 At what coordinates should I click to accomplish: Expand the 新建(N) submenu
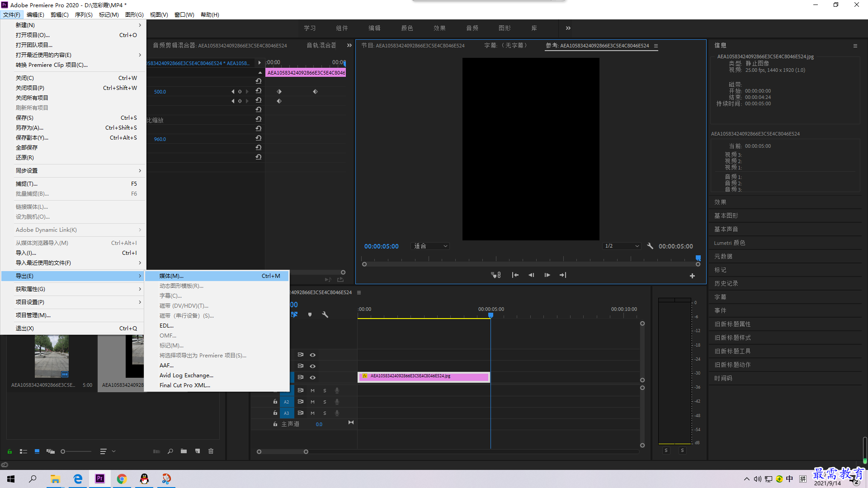tap(73, 25)
